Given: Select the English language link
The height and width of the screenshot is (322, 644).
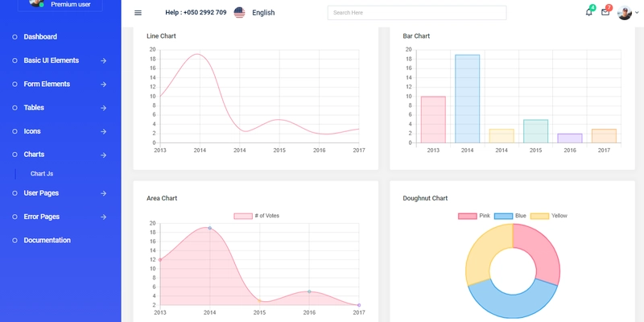Looking at the screenshot, I should pos(263,13).
